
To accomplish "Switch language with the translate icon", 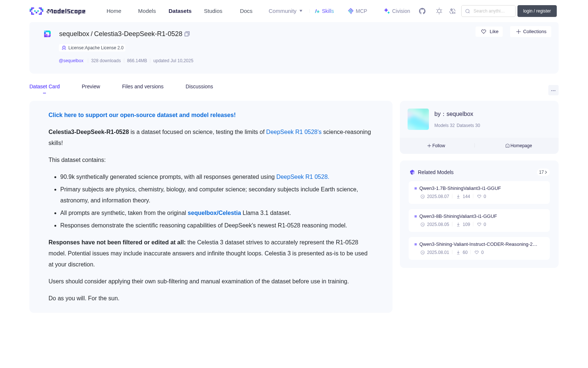I will pyautogui.click(x=453, y=11).
